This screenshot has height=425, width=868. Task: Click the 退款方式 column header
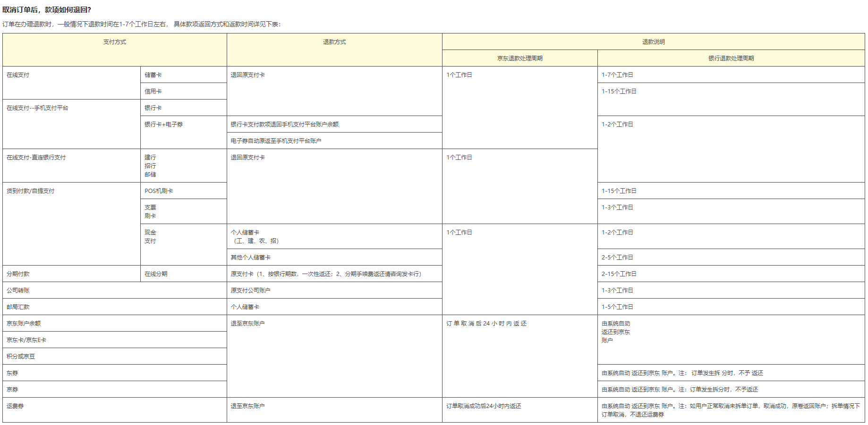334,42
